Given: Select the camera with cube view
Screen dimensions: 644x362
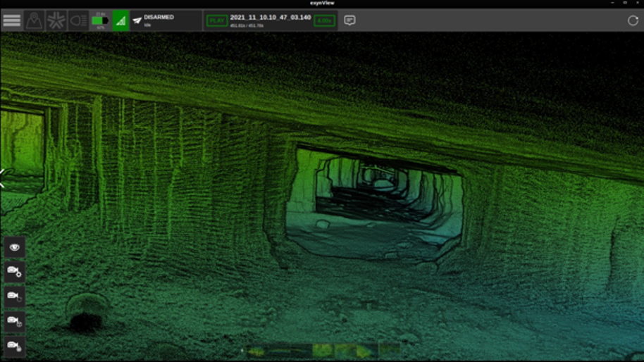Looking at the screenshot, I should point(15,321).
